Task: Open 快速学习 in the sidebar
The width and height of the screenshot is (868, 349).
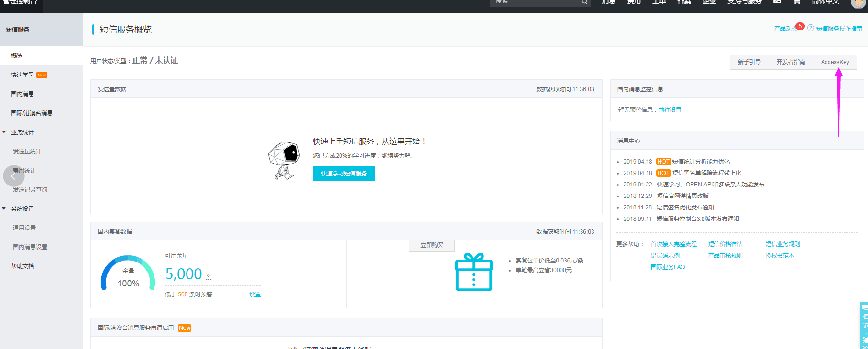Action: pos(22,75)
